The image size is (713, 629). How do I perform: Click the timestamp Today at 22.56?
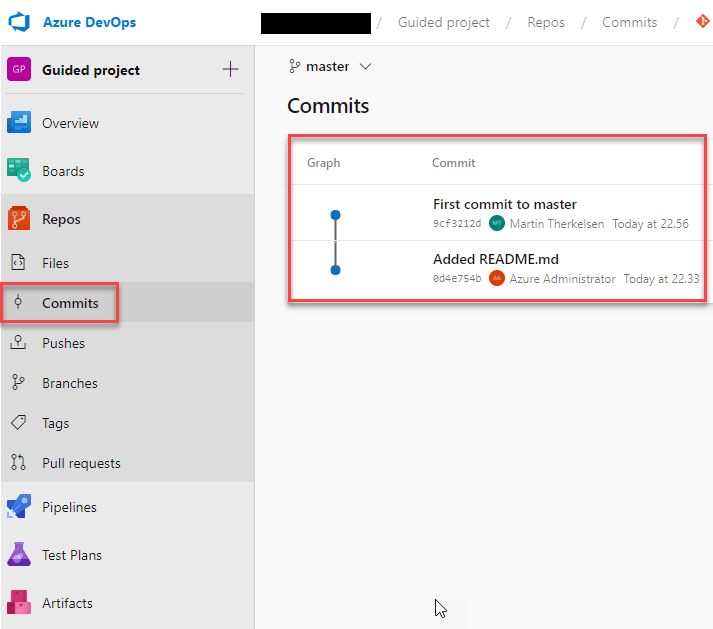click(x=650, y=224)
